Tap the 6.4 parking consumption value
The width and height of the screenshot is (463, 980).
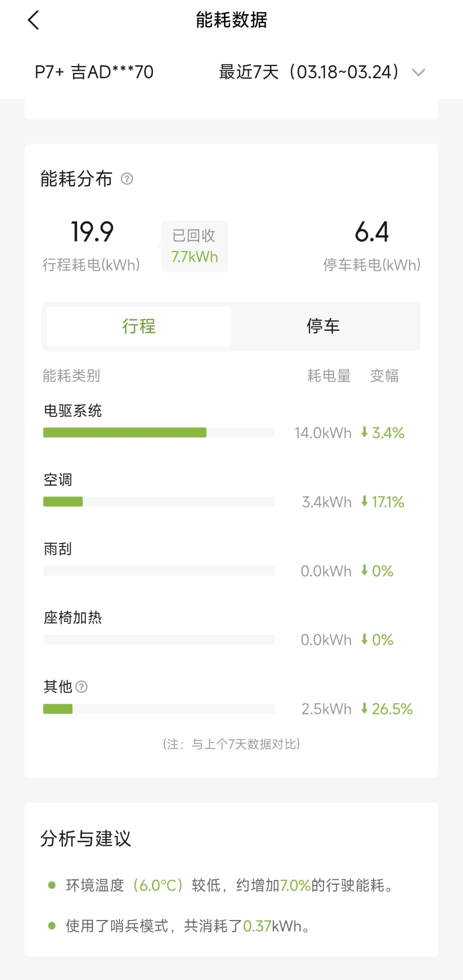click(x=372, y=232)
